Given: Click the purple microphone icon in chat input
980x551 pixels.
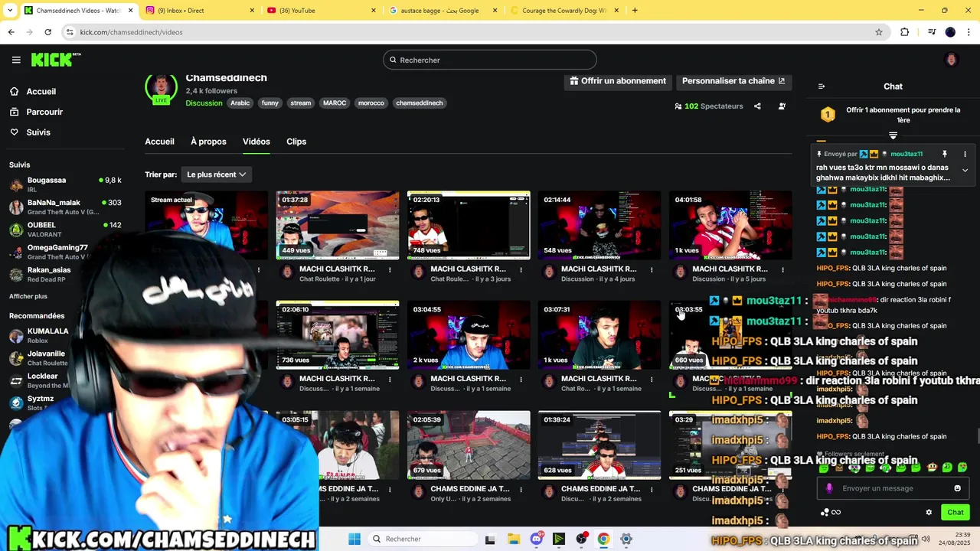Looking at the screenshot, I should pos(829,488).
